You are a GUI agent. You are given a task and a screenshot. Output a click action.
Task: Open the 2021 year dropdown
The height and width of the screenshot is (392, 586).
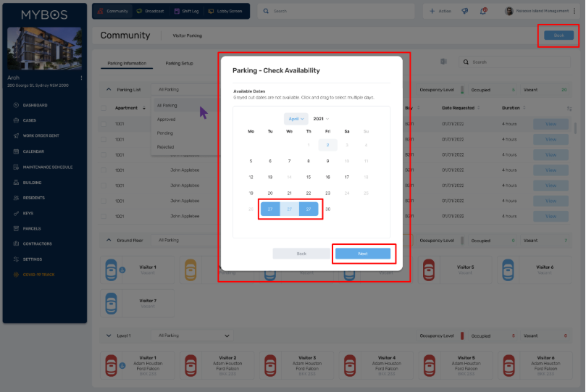pos(321,118)
